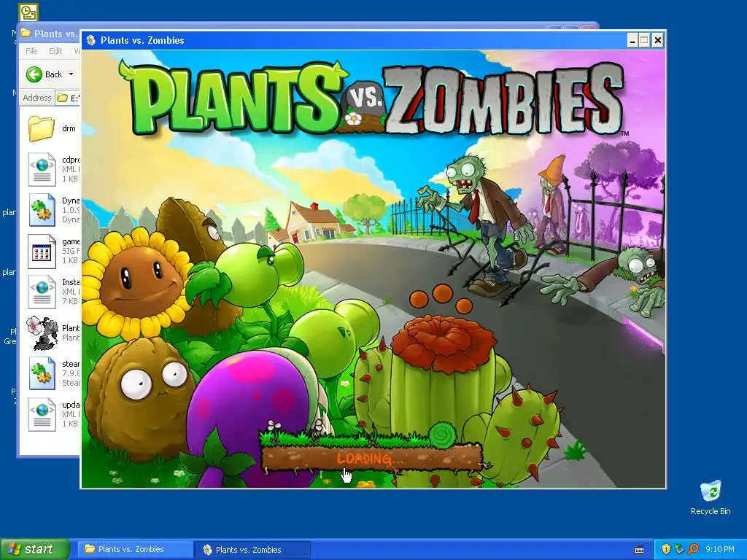Click the 9:10 PM taskbar clock

720,550
